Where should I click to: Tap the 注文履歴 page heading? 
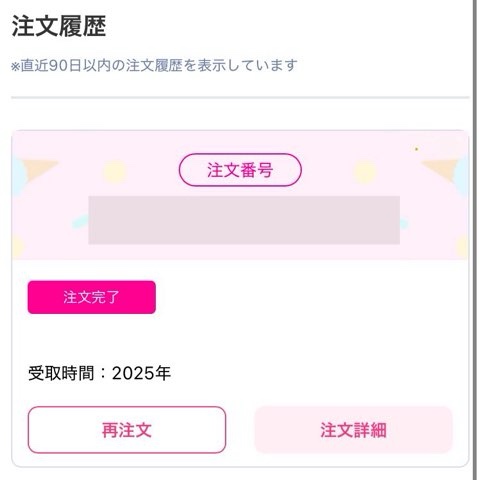click(59, 26)
